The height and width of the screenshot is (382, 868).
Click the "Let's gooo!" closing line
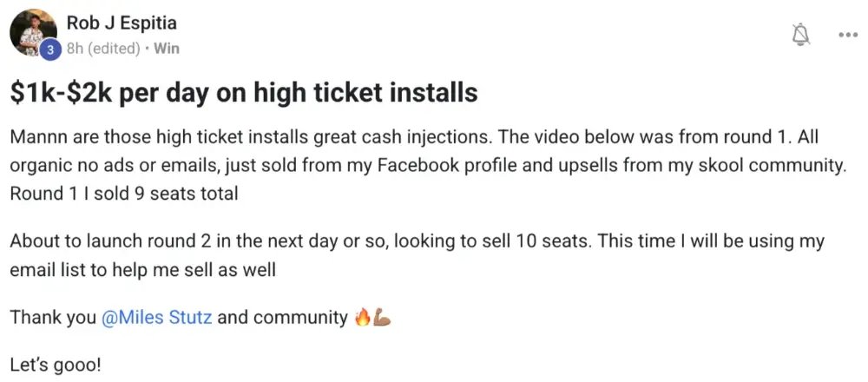tap(56, 364)
